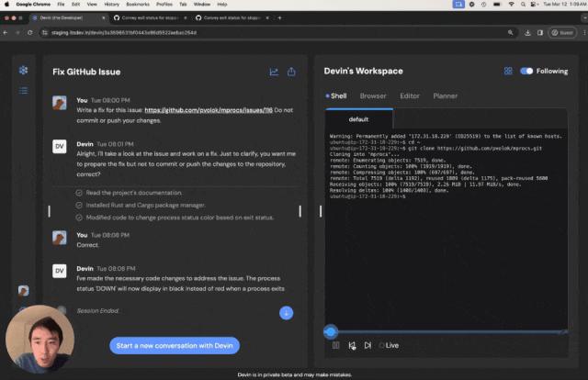Step forward to next timeline event
The height and width of the screenshot is (380, 588).
367,345
